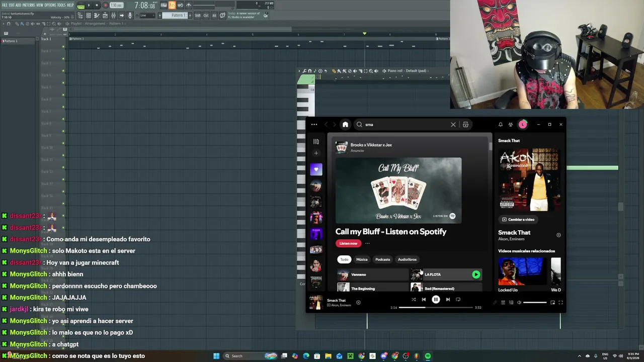Click the Listen now button
The width and height of the screenshot is (644, 362).
coord(348,243)
